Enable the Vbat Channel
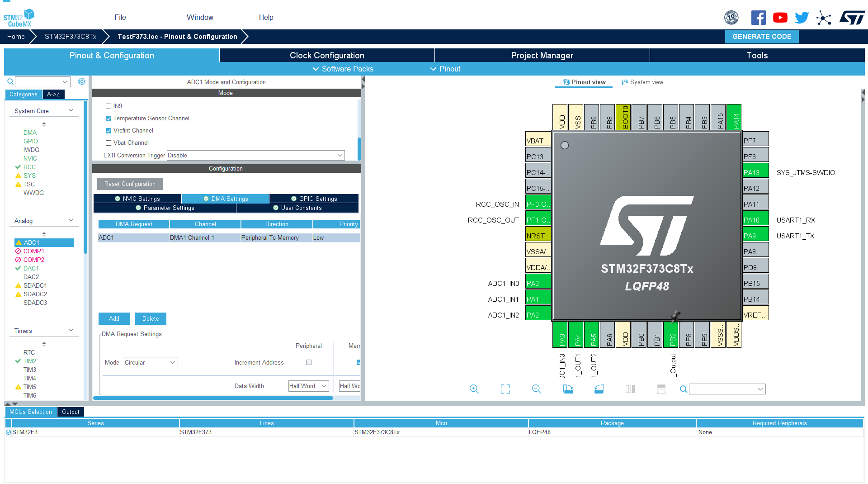The width and height of the screenshot is (868, 484). tap(108, 142)
